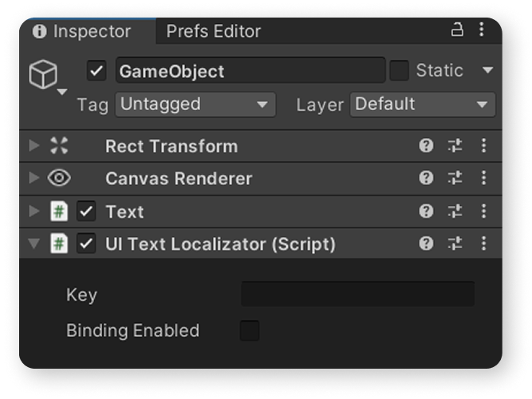Collapse the UI Text Localizator script
Screen dimensions: 532x399
[34, 243]
